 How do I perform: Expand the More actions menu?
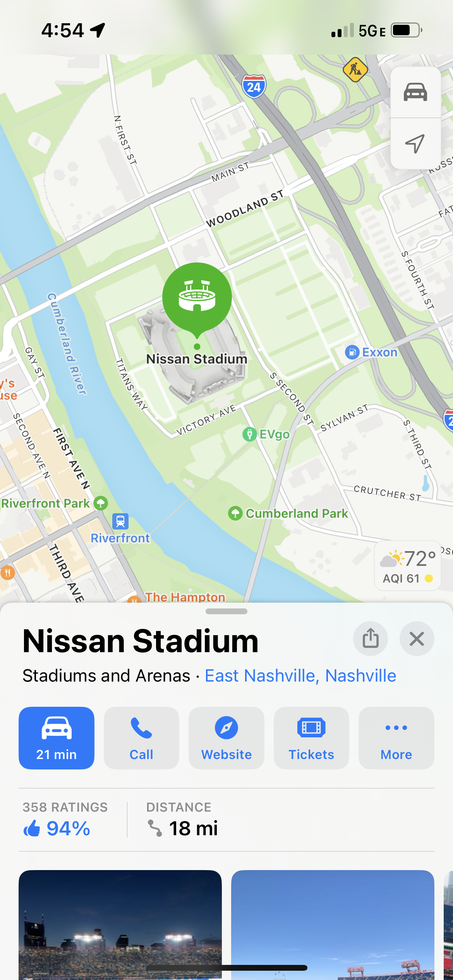396,738
